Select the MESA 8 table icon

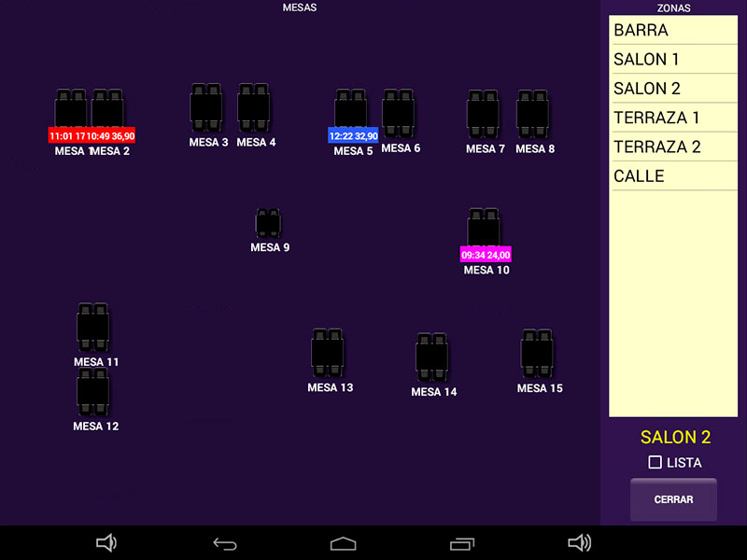[x=532, y=114]
